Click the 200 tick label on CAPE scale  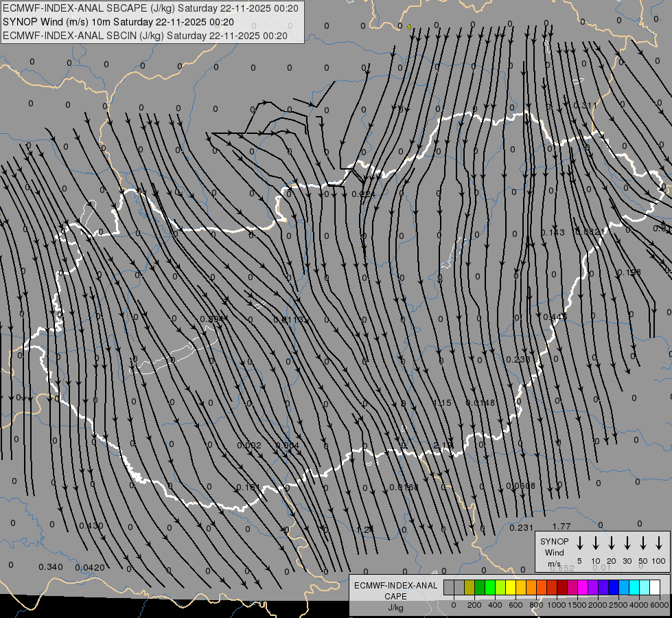(474, 605)
